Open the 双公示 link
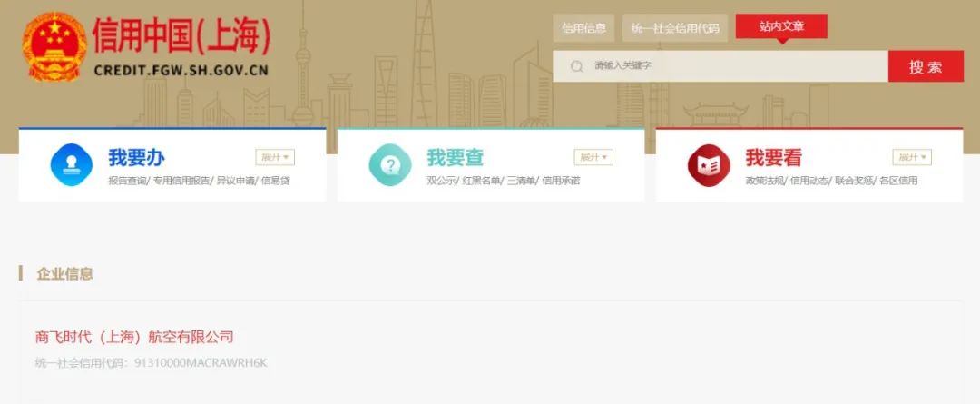The height and width of the screenshot is (404, 980). click(442, 181)
